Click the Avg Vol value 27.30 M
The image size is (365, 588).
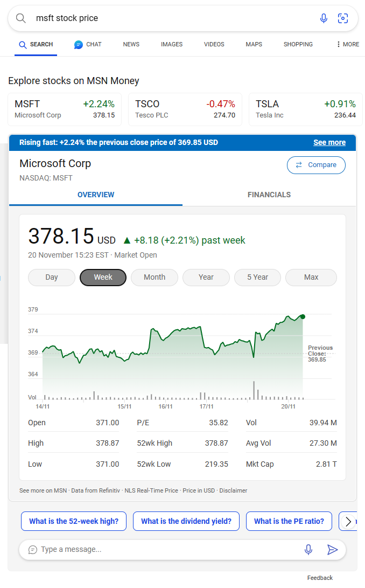(x=323, y=443)
